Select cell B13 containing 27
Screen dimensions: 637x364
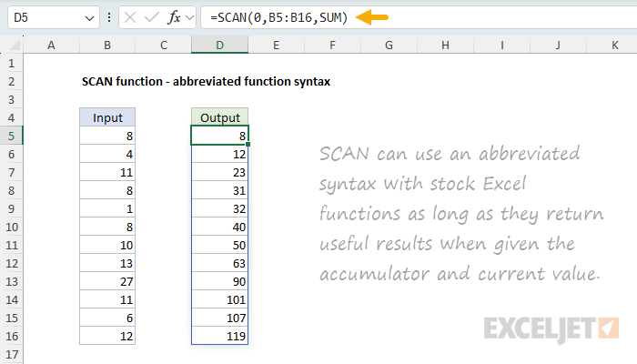coord(107,281)
